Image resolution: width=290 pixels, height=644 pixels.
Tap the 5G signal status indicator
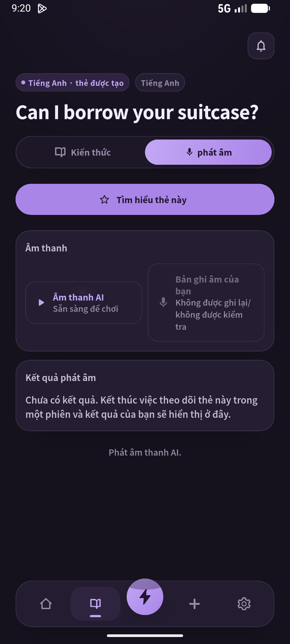[232, 9]
